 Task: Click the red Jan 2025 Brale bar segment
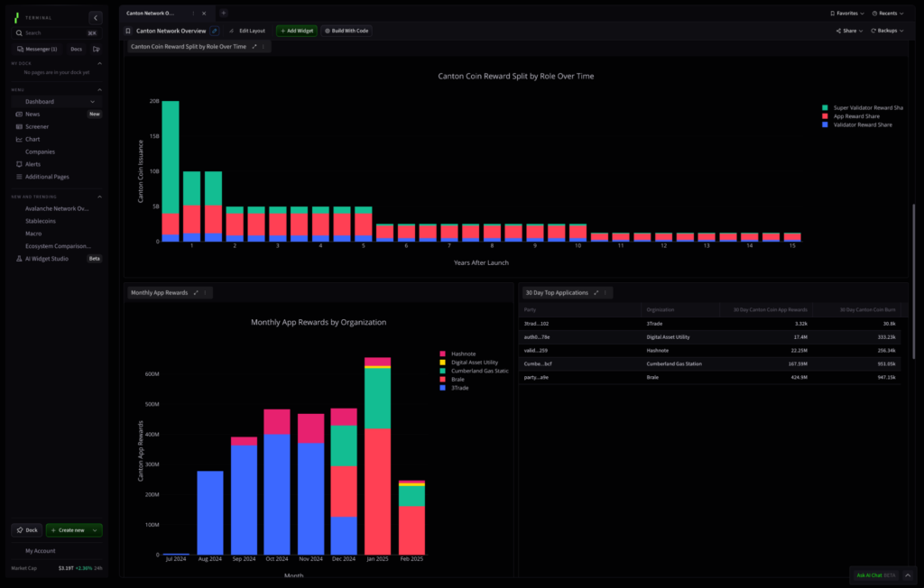[x=377, y=492]
